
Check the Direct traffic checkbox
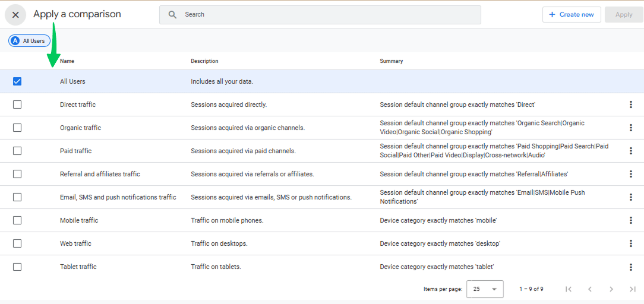(x=17, y=104)
